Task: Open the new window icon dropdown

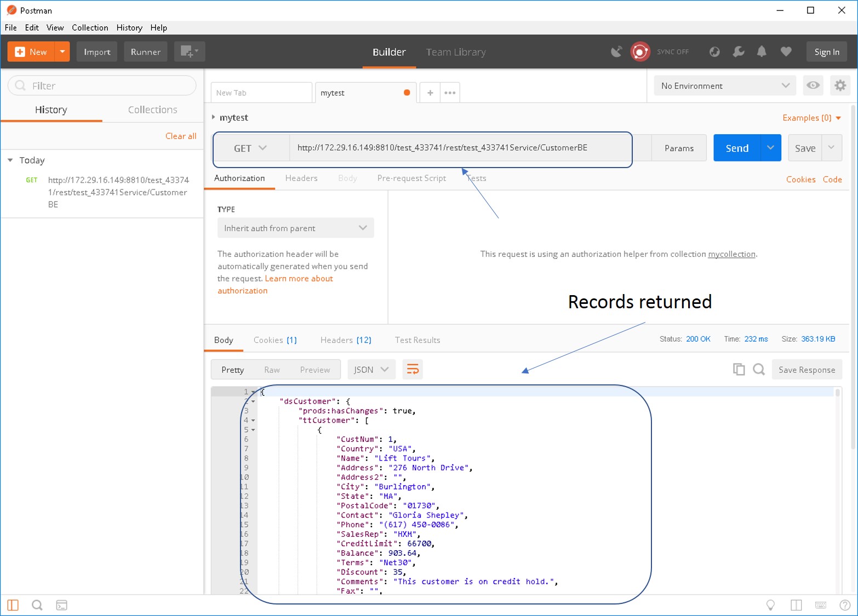Action: [190, 51]
